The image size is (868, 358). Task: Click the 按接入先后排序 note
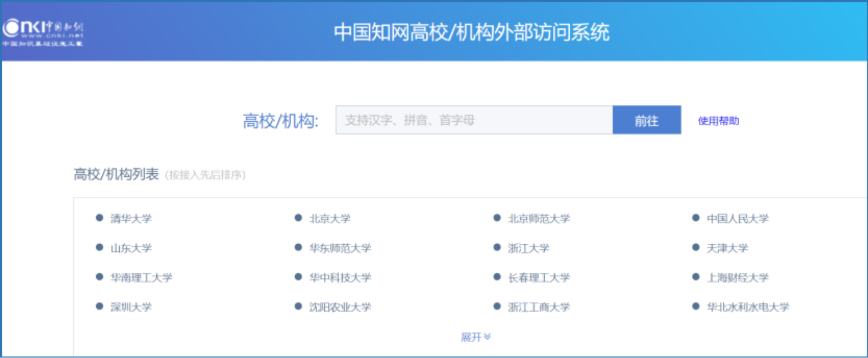205,175
